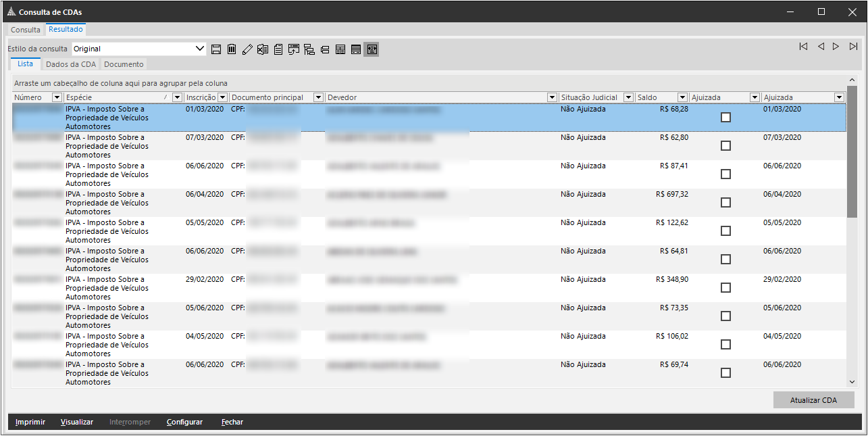Tick Ajuizada checkbox in R$ 68,28 row
Screen dimensions: 868x436
pos(725,117)
